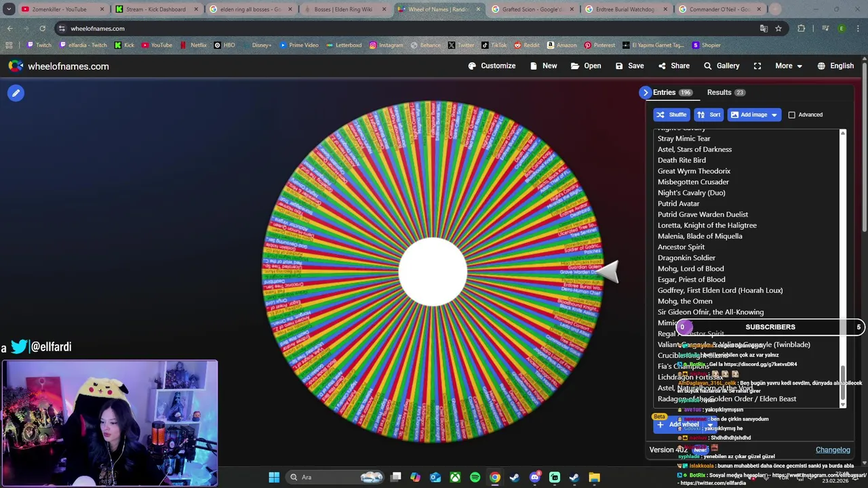Image resolution: width=868 pixels, height=488 pixels.
Task: Select entry 'Misbegotten Crusader'
Action: point(693,182)
